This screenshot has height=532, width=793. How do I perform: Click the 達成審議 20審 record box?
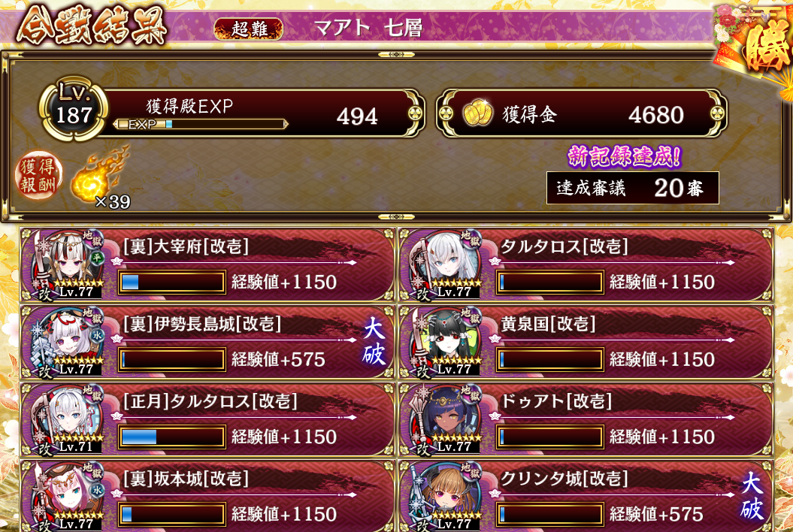point(633,188)
